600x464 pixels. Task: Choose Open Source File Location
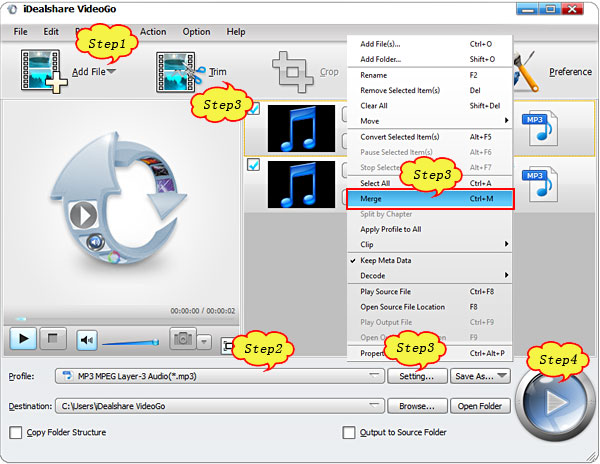[429, 307]
